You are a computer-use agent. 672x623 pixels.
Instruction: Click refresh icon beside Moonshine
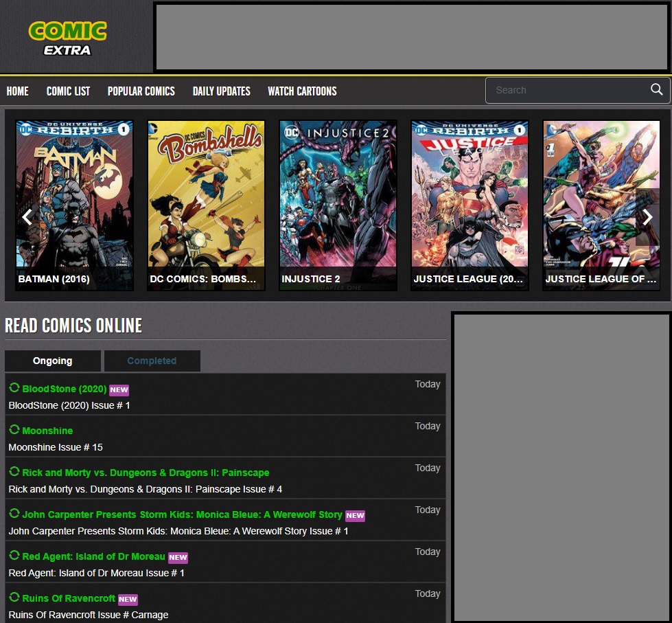[x=14, y=429]
